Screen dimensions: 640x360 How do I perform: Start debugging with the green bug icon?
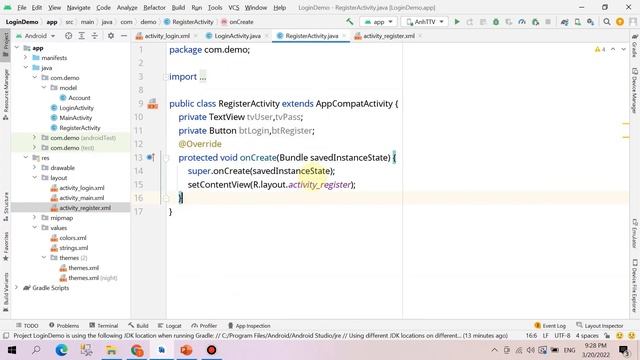(496, 22)
